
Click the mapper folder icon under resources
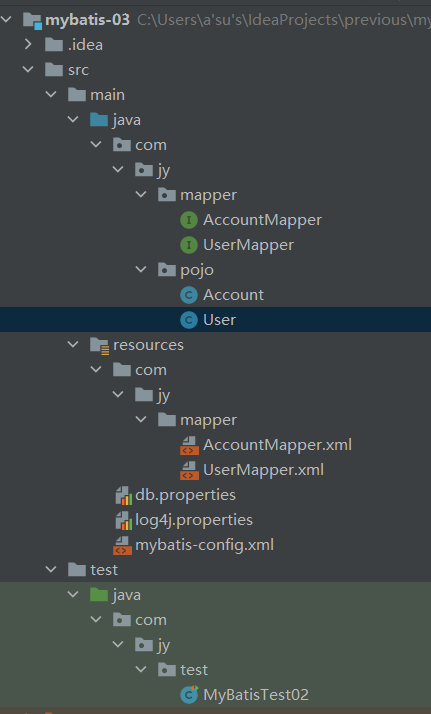[167, 420]
